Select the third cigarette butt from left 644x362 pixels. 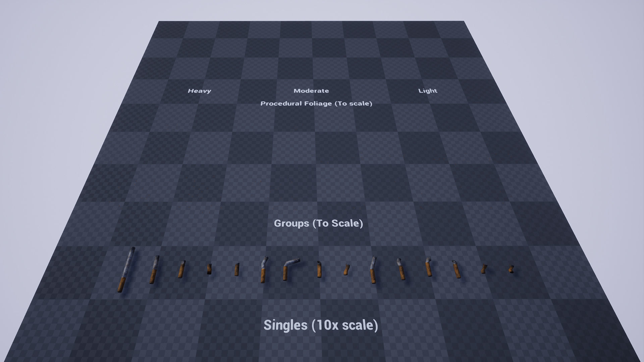click(x=181, y=269)
